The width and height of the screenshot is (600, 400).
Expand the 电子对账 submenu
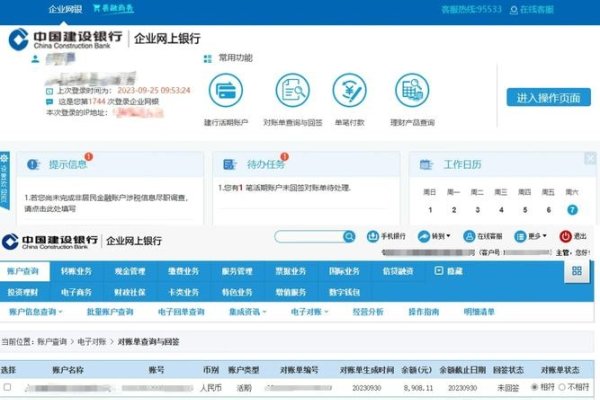310,312
